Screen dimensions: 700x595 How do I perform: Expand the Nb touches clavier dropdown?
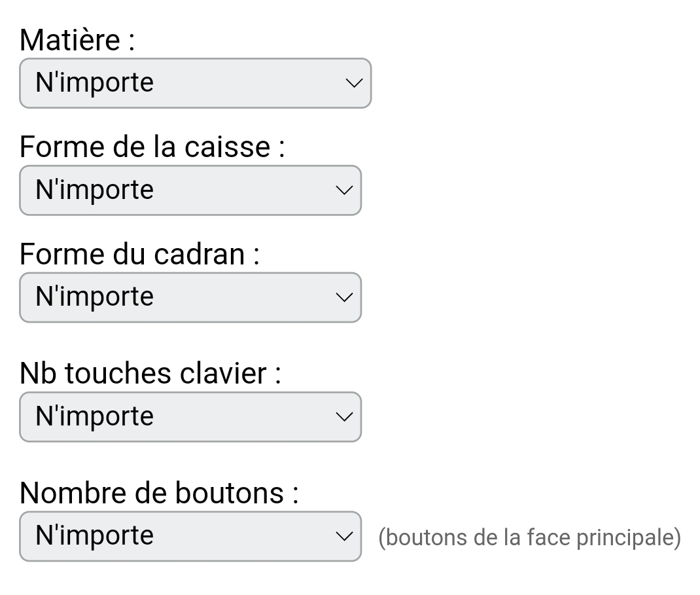(190, 417)
